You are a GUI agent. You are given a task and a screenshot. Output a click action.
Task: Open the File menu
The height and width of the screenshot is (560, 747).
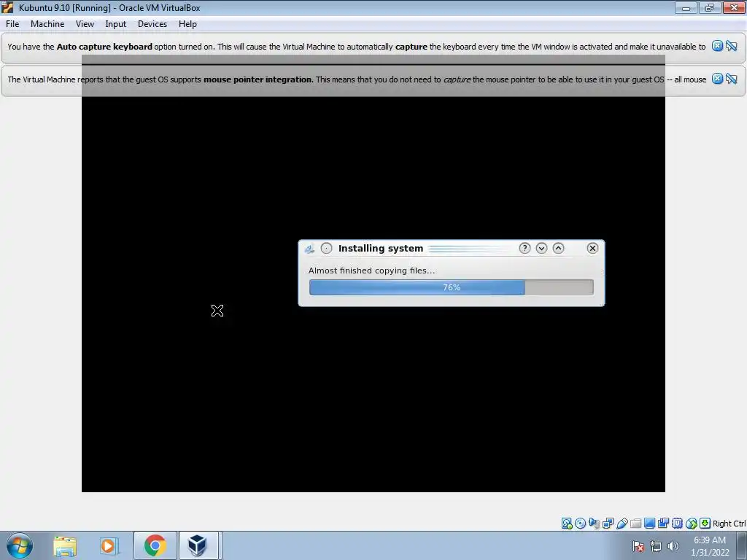[x=12, y=24]
